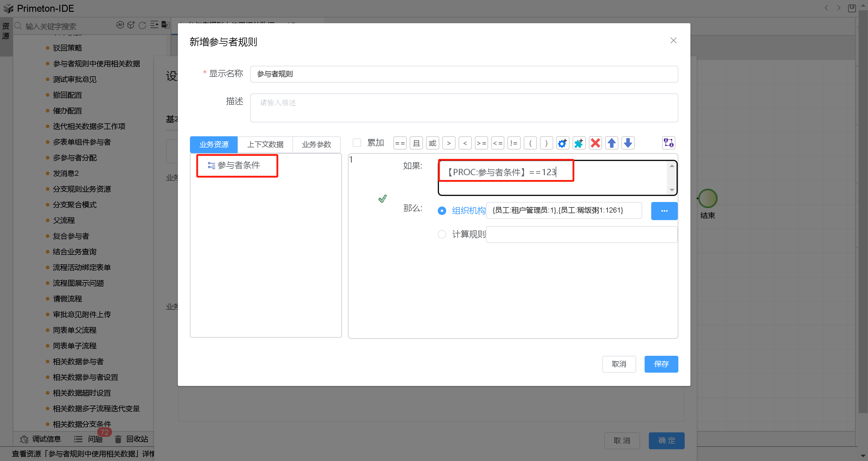Image resolution: width=868 pixels, height=461 pixels.
Task: Select the 组织机构 radio button
Action: (442, 211)
